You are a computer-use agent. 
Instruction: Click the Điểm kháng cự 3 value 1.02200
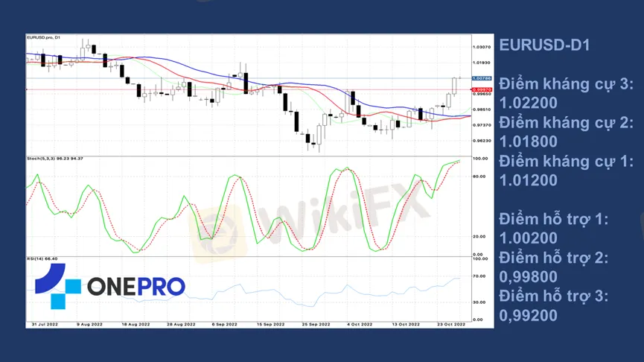[x=528, y=103]
